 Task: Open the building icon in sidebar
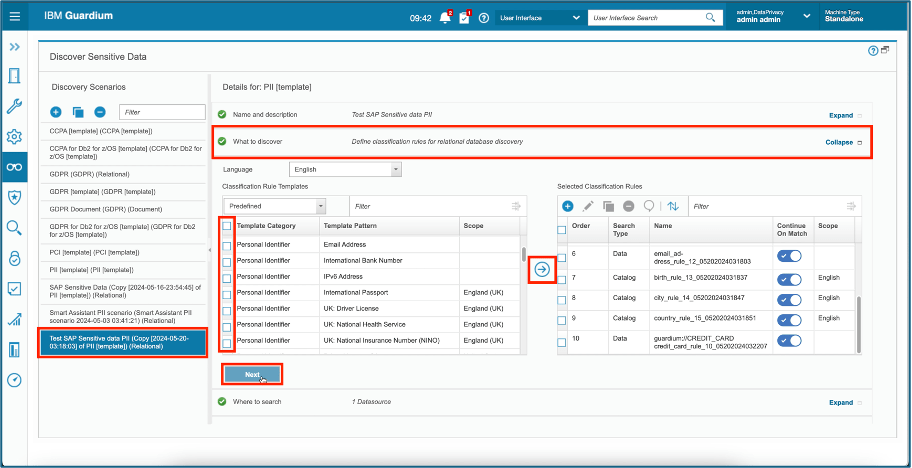click(x=15, y=349)
